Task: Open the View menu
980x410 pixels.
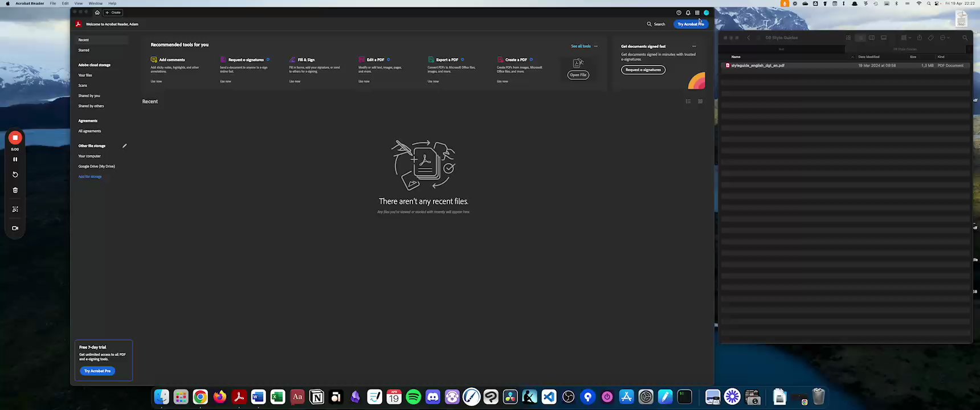Action: coord(79,3)
